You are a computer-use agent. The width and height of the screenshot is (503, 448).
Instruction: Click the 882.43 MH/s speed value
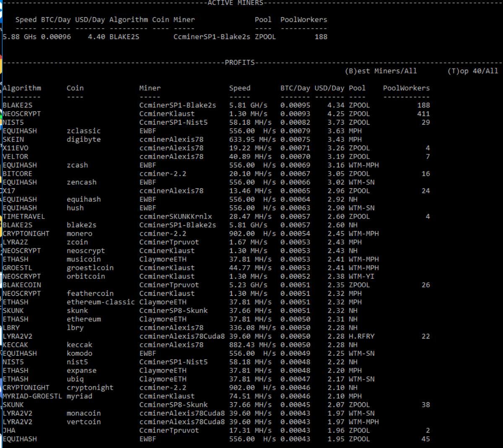pyautogui.click(x=252, y=345)
